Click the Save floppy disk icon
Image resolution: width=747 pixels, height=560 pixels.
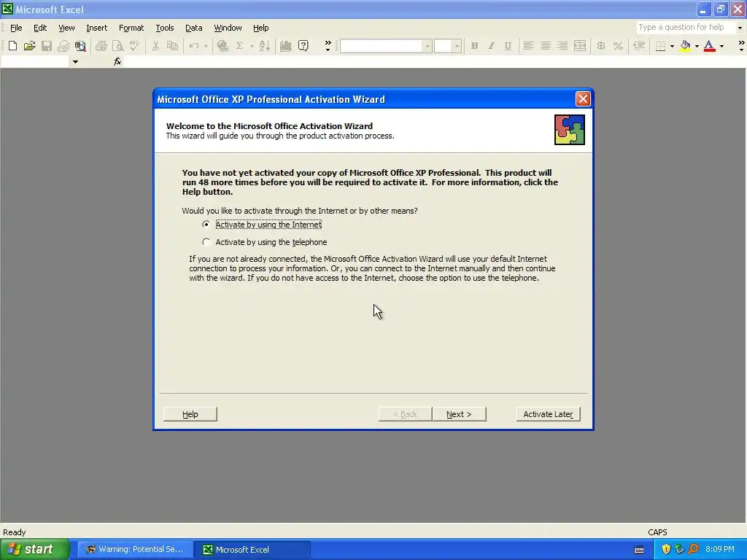pos(47,46)
